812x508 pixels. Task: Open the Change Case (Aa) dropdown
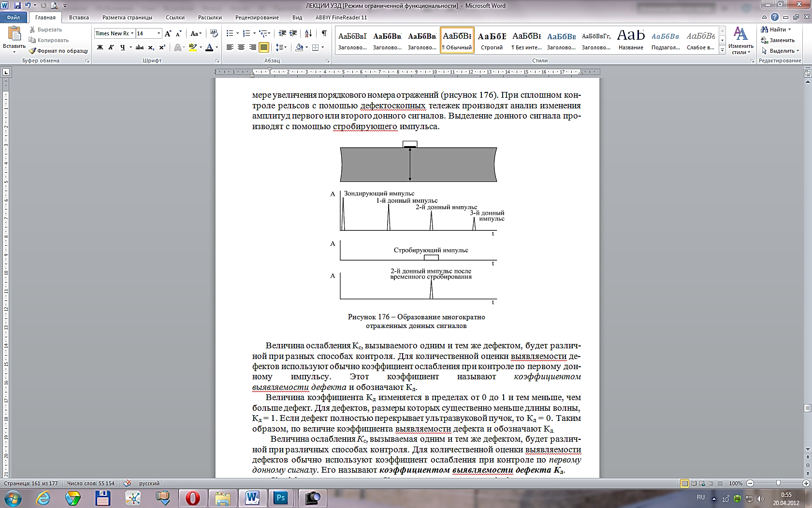(196, 33)
